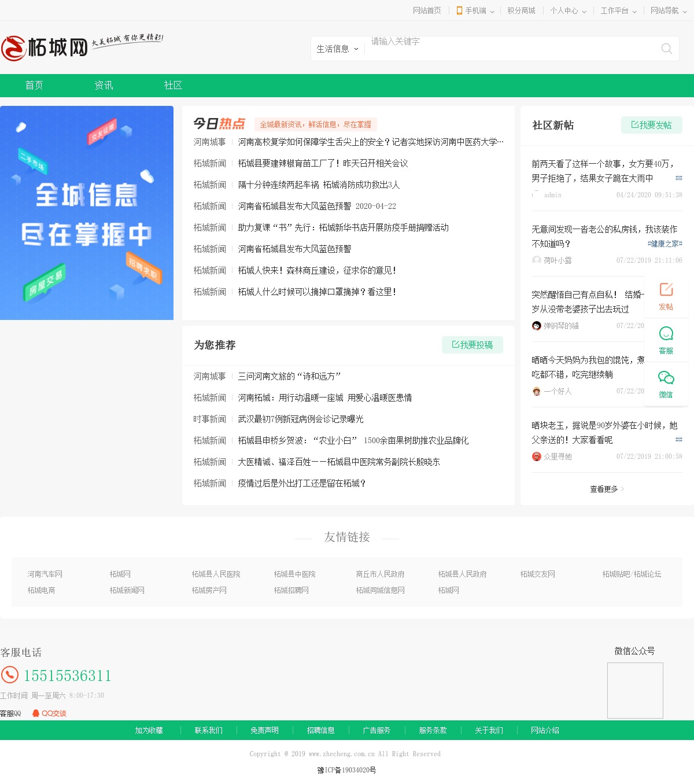The image size is (694, 784).
Task: Click the 我要投稿 button
Action: [x=472, y=345]
